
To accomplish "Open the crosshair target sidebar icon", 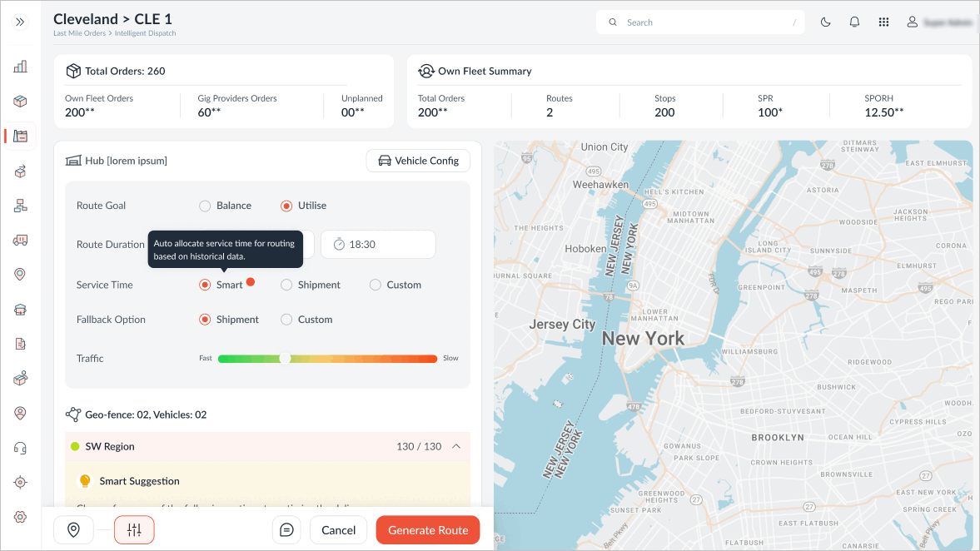I will point(20,482).
